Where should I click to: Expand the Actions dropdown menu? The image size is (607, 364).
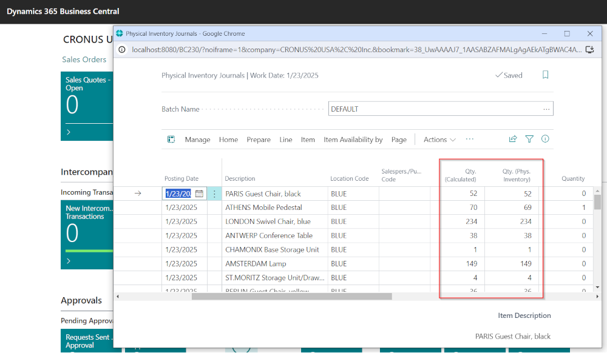coord(439,140)
